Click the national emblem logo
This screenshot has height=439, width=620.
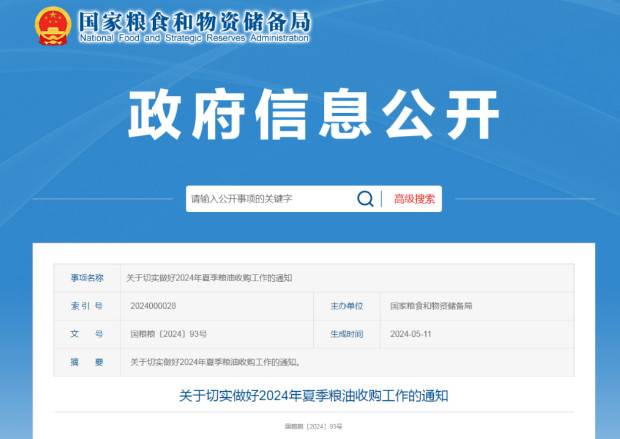[x=52, y=26]
